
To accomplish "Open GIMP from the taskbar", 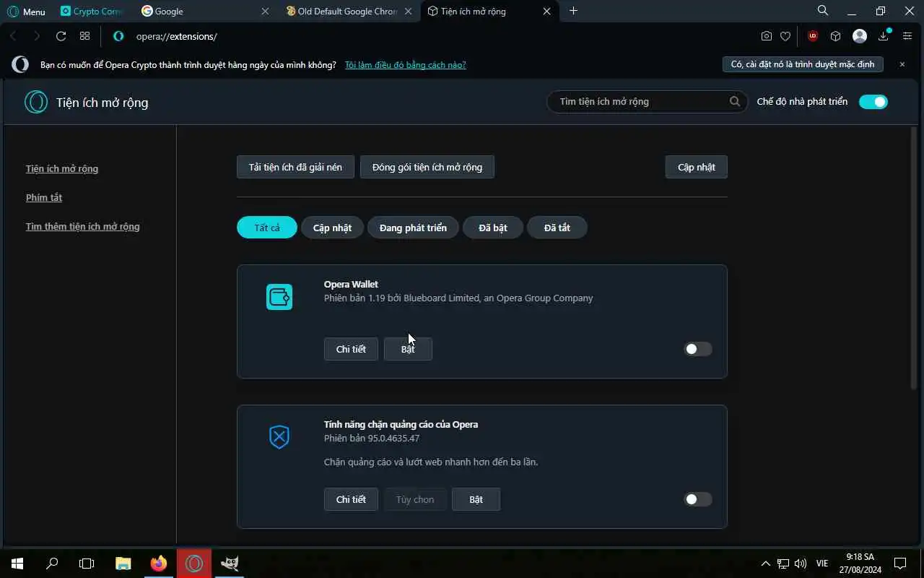I will pos(230,564).
